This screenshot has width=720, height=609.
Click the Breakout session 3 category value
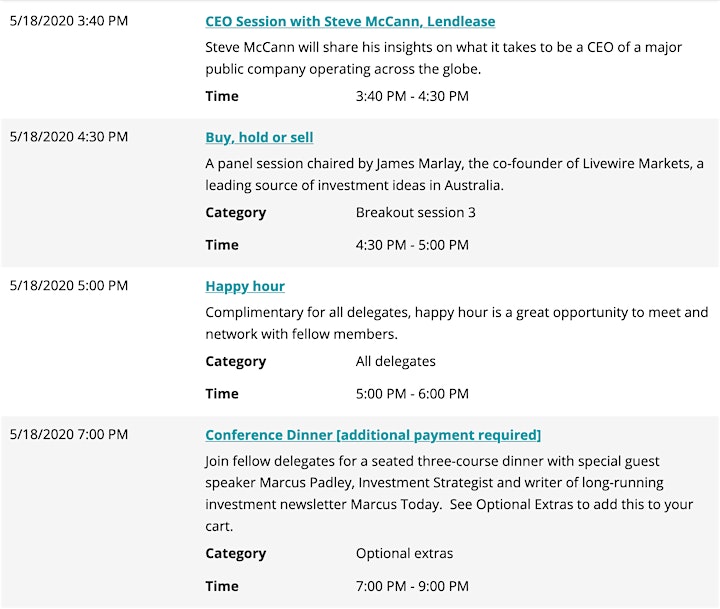(416, 212)
